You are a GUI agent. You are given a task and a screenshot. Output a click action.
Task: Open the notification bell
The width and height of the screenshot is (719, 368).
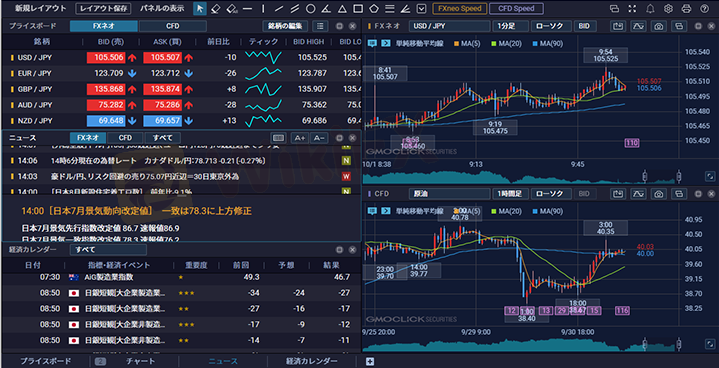[x=650, y=8]
